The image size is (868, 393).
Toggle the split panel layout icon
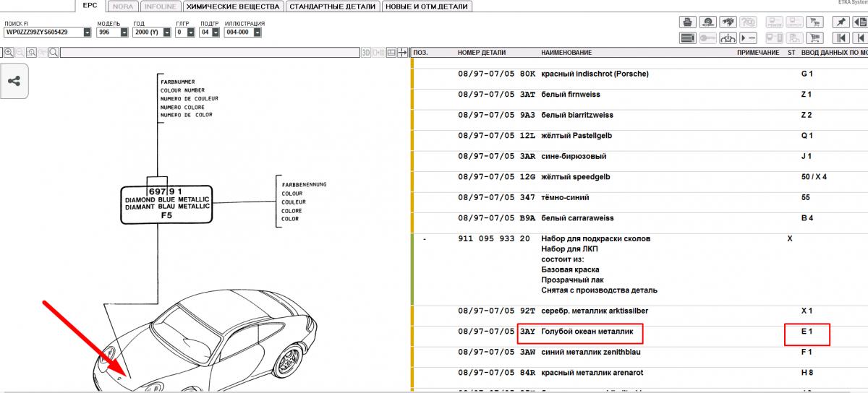(391, 53)
